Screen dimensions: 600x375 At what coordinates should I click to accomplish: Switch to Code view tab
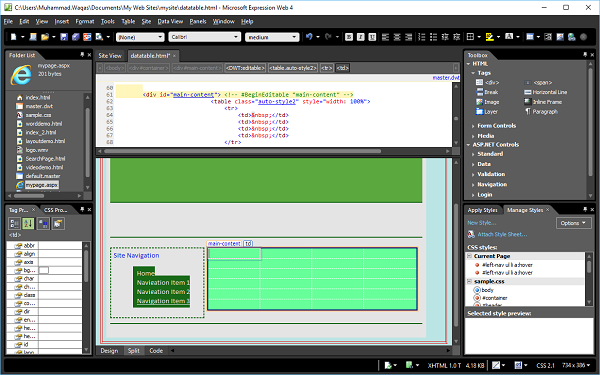coord(156,351)
